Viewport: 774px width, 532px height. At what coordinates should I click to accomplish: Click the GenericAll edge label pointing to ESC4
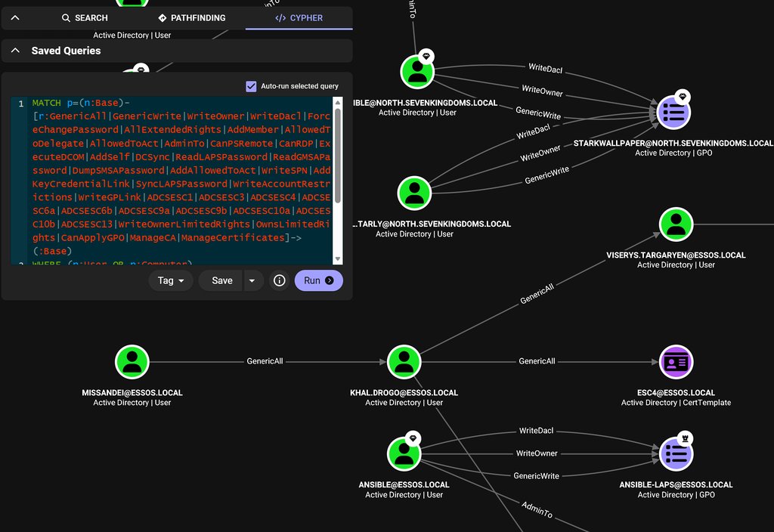537,361
